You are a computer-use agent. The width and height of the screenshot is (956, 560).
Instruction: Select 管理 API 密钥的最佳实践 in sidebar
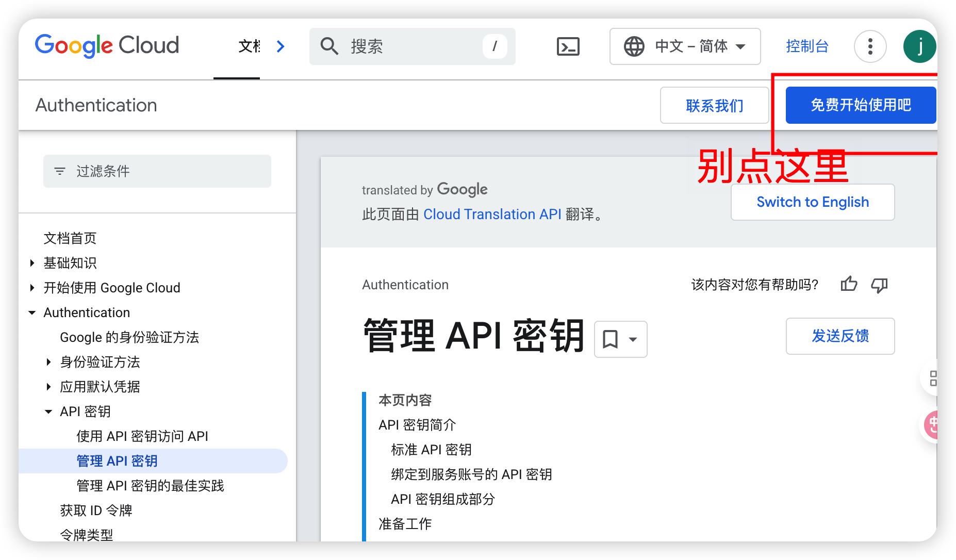tap(150, 486)
